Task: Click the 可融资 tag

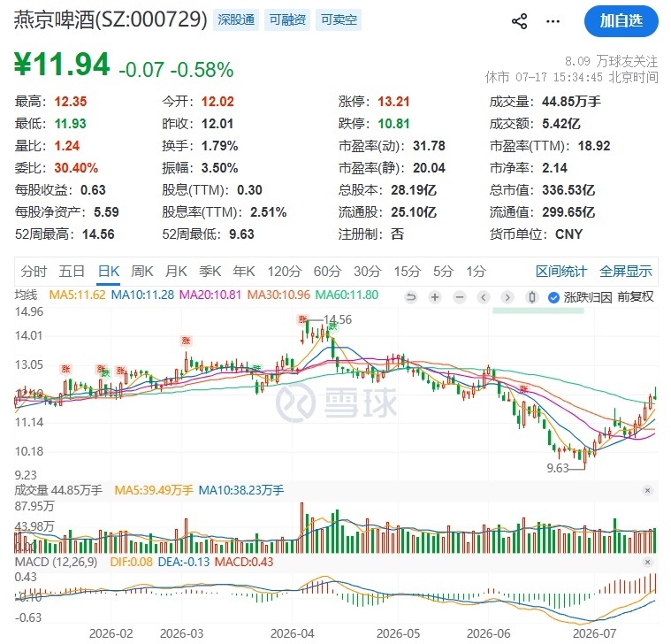Action: [x=287, y=19]
